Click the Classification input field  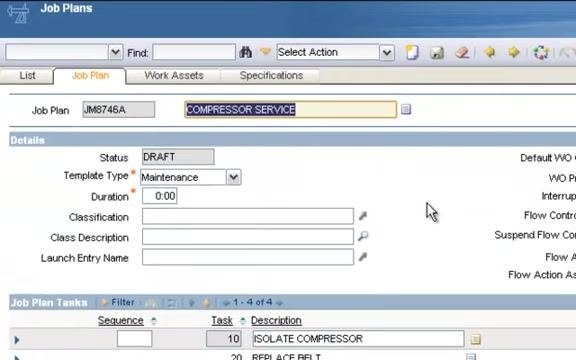(x=248, y=216)
